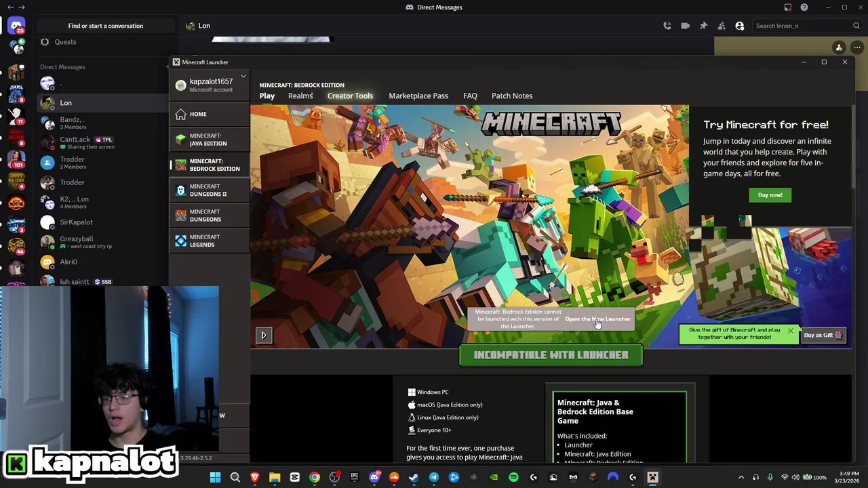Image resolution: width=868 pixels, height=488 pixels.
Task: Show hidden system tray icons
Action: [x=741, y=477]
